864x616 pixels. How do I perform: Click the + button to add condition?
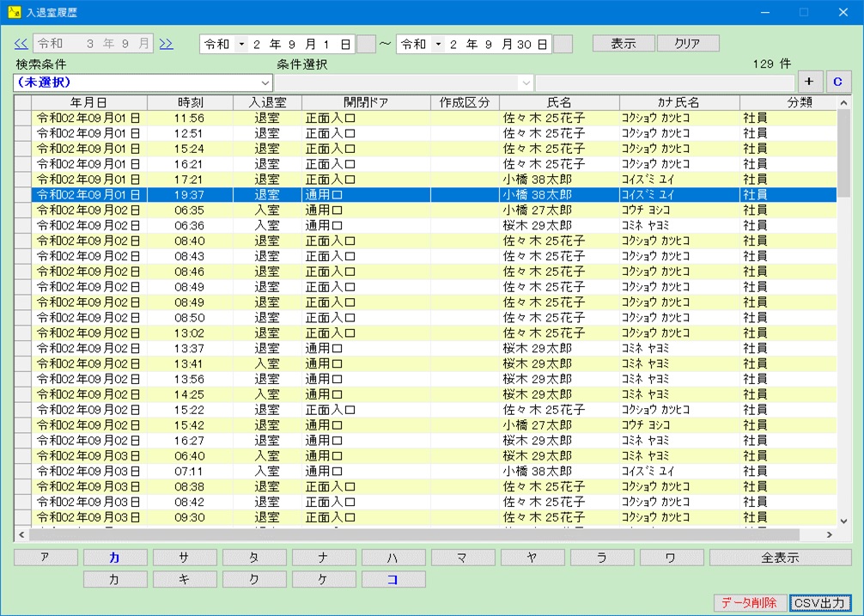pos(809,82)
